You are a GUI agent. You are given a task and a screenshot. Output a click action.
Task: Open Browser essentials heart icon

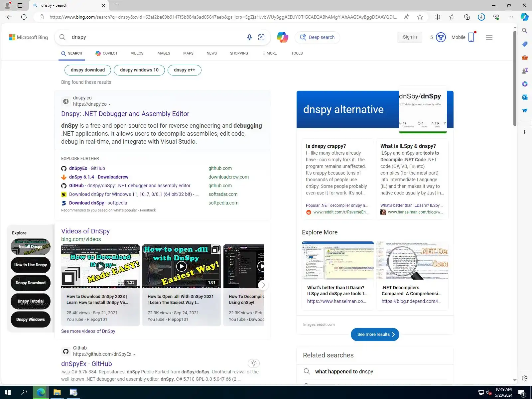(x=496, y=17)
